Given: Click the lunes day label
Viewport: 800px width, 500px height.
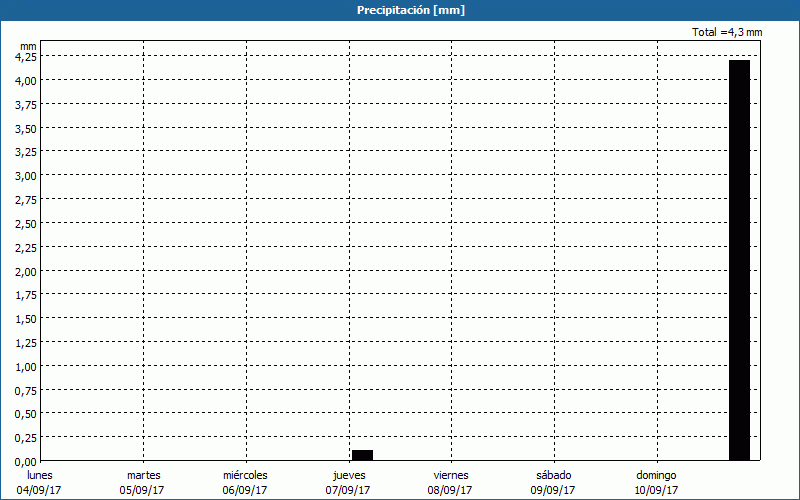Looking at the screenshot, I should point(40,475).
